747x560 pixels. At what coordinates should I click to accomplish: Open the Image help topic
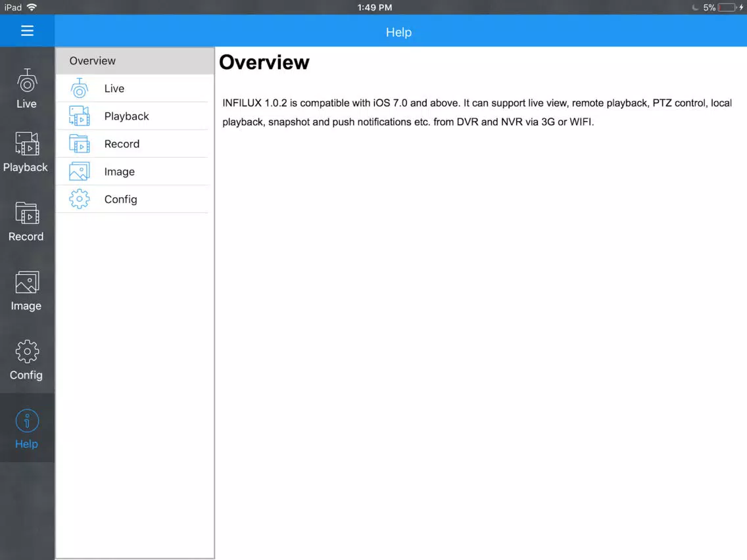click(135, 172)
